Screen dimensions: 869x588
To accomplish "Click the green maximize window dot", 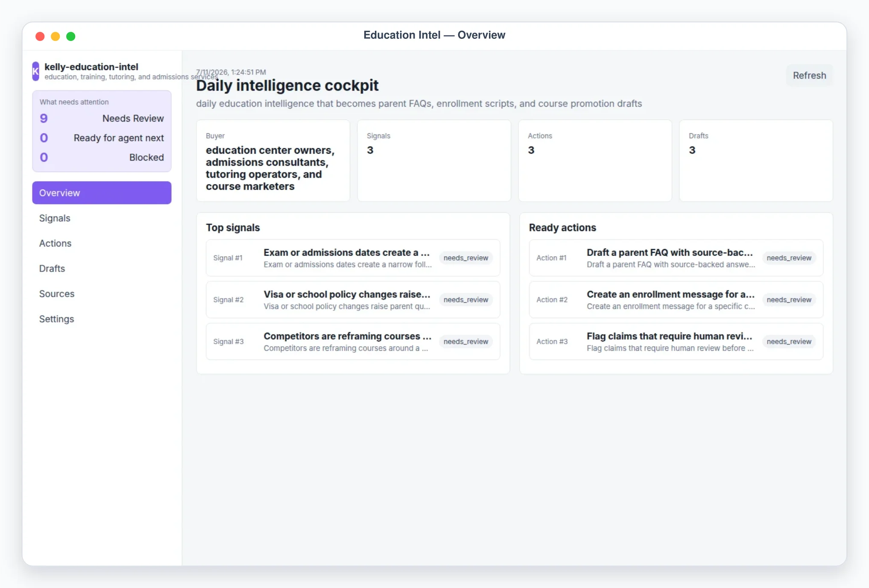I will [x=71, y=36].
